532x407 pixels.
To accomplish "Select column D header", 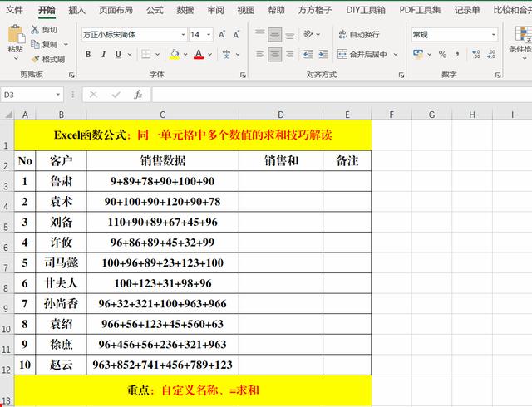I will point(281,115).
